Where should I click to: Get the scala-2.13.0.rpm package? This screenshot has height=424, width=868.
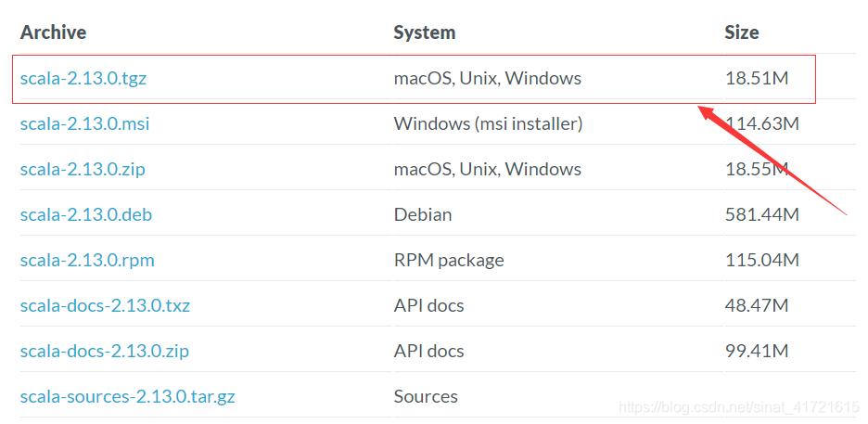pos(87,260)
